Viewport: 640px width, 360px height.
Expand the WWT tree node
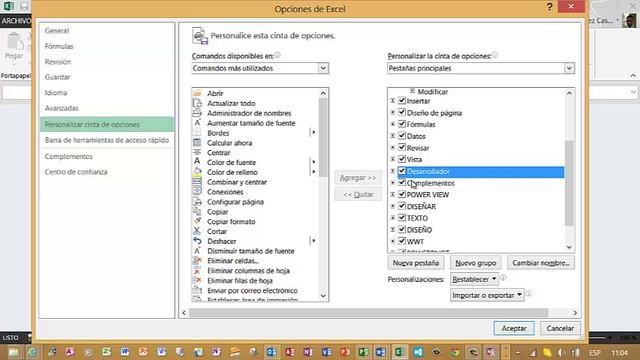pos(393,242)
